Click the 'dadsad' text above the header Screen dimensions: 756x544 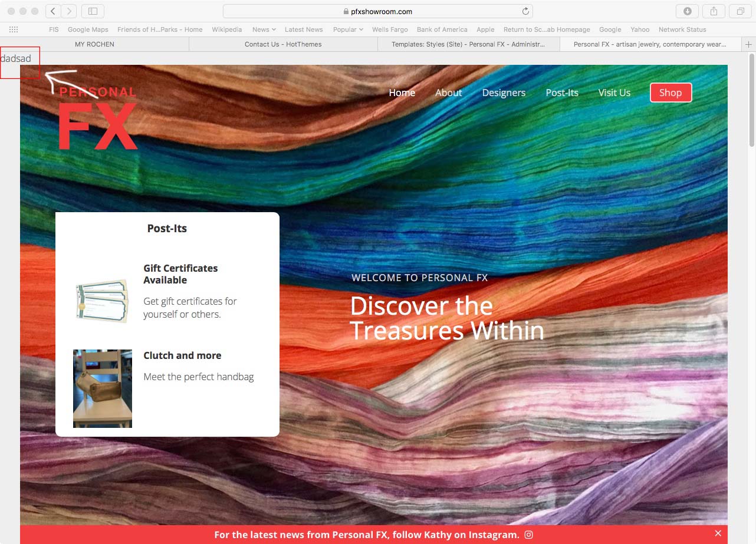tap(16, 58)
